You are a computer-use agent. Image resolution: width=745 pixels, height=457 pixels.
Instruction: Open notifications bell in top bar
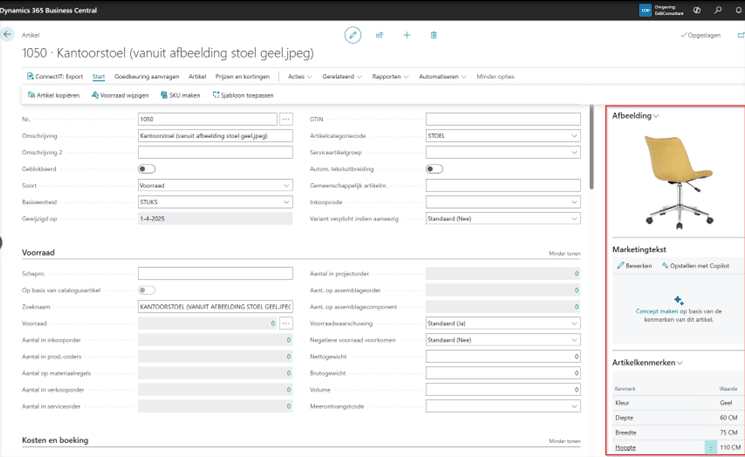(739, 10)
